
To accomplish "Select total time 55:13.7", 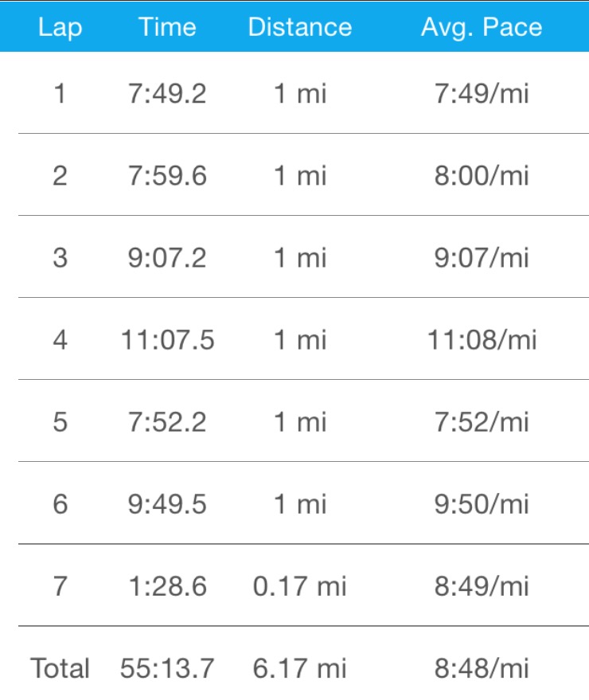I will click(167, 668).
